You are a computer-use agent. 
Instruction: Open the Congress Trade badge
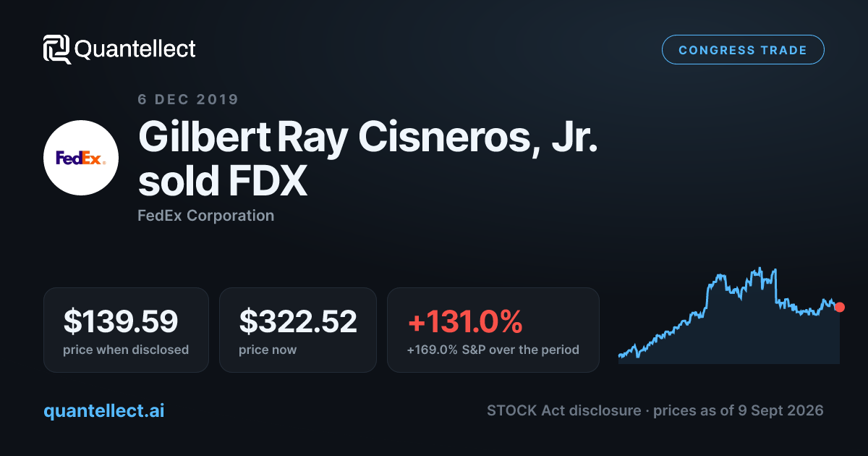tap(743, 50)
